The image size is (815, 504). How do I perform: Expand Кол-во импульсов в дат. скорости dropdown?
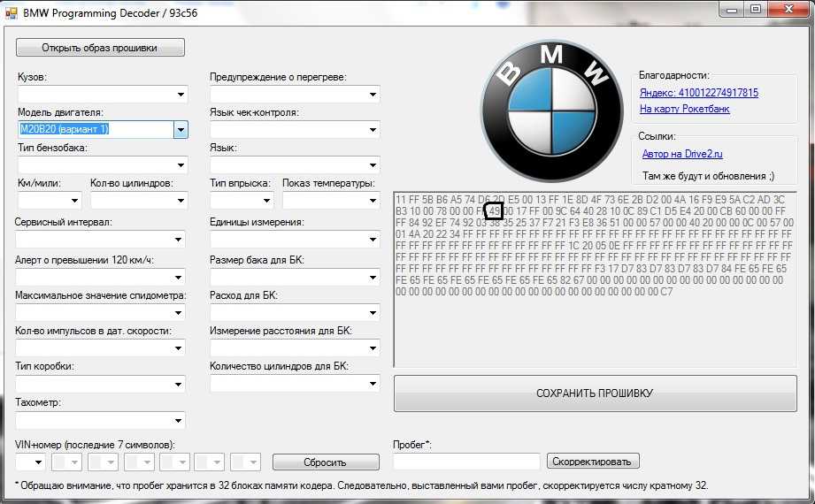100,348
